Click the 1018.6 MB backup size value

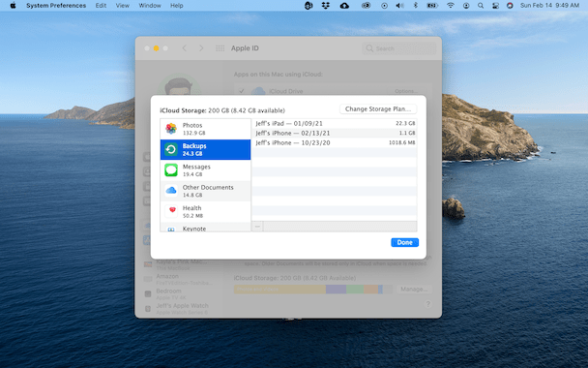(x=402, y=142)
